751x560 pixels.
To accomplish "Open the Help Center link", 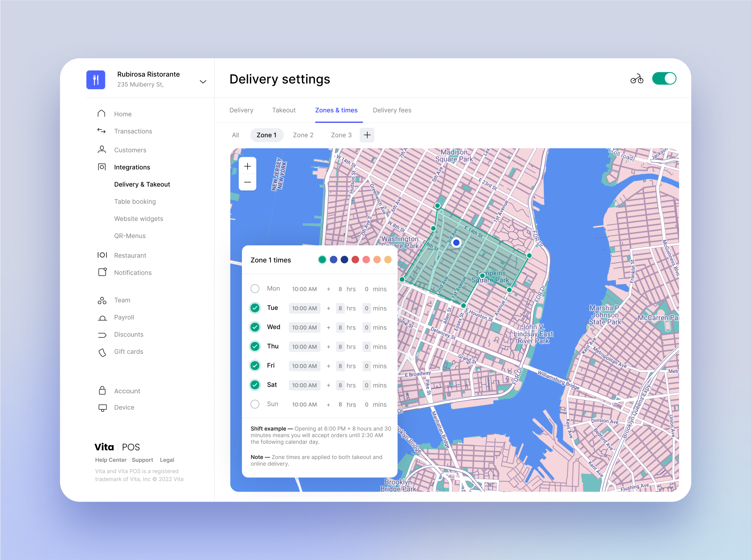I will 111,460.
